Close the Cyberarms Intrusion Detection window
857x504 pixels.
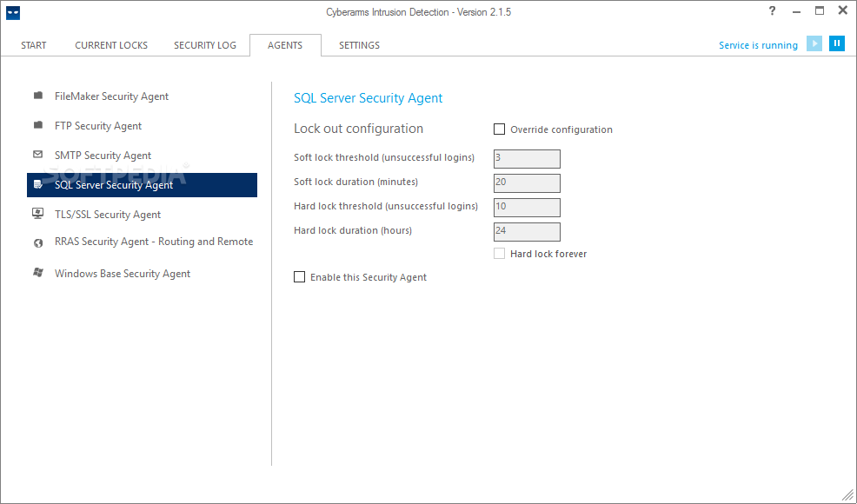(843, 10)
